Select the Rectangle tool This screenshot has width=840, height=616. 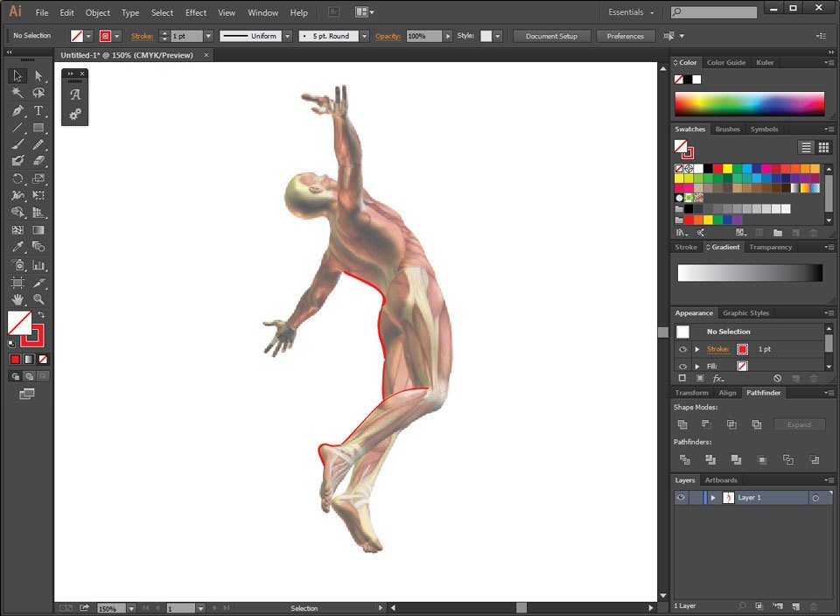click(x=38, y=128)
